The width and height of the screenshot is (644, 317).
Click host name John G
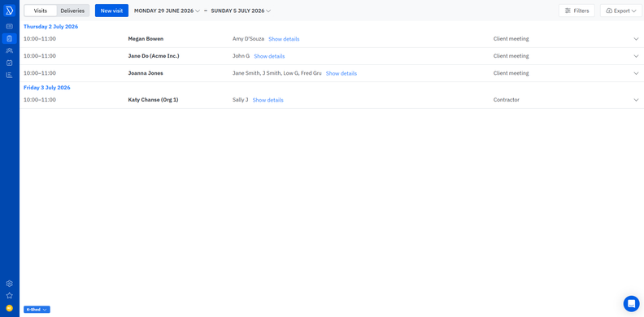click(241, 56)
